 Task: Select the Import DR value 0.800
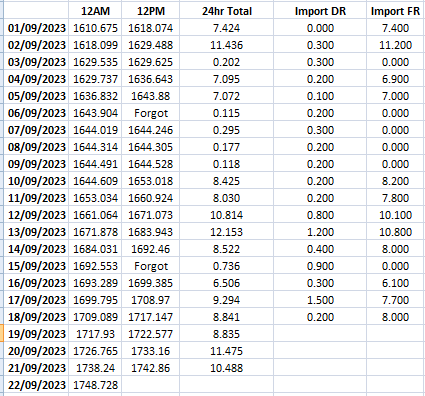320,215
